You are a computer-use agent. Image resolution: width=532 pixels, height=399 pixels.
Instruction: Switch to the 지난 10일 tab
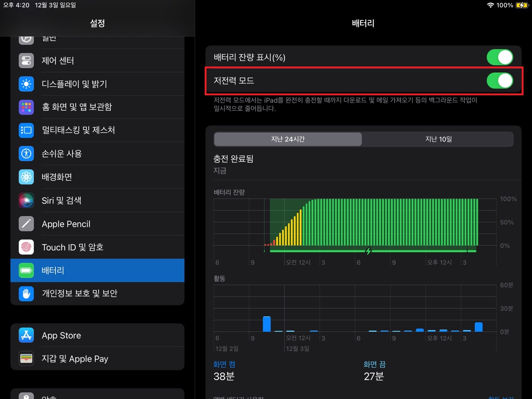(438, 139)
